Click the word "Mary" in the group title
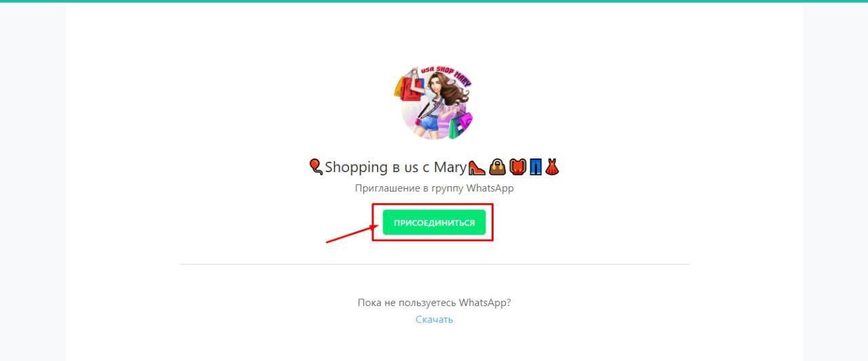 click(x=451, y=167)
